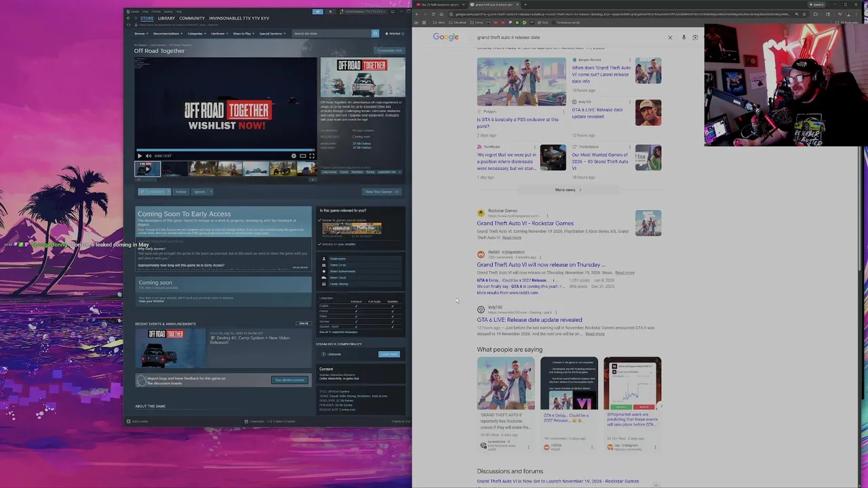This screenshot has height=488, width=868.
Task: Play the Off Road Together trailer
Action: tap(140, 156)
